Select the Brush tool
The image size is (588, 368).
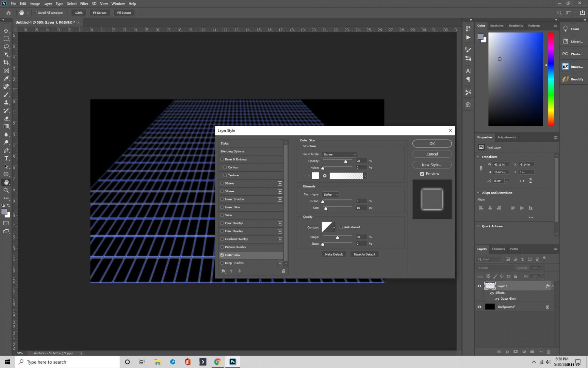6,95
